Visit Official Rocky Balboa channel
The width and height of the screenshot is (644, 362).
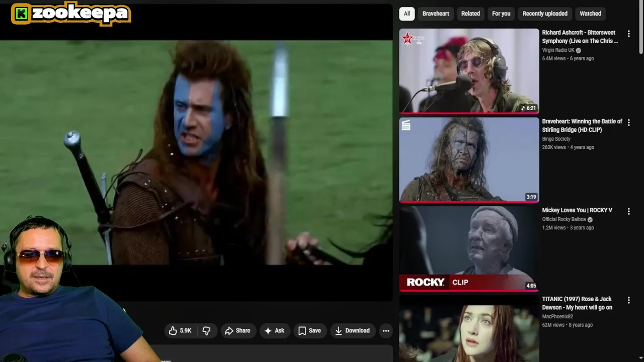(x=564, y=219)
